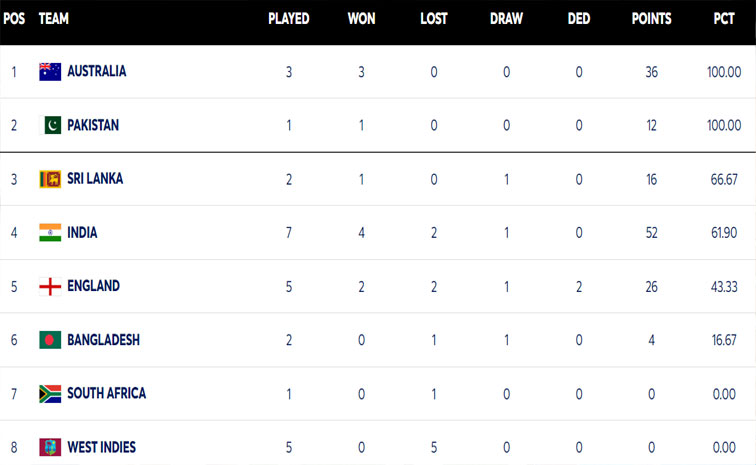Screen dimensions: 756x465
Task: Sort by the PLAYED column header
Action: [289, 19]
